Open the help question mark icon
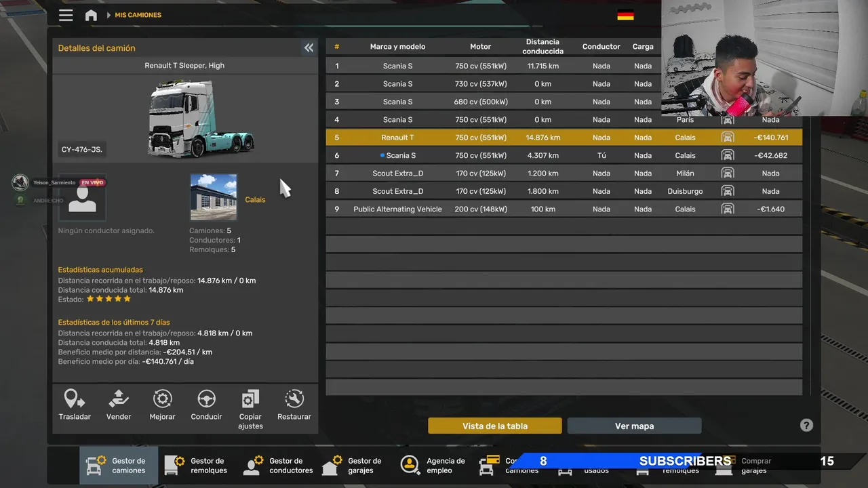The image size is (868, 488). click(x=806, y=425)
